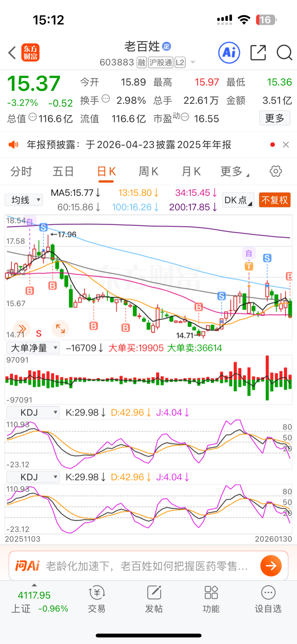Open info icon next to 换手

(106, 99)
